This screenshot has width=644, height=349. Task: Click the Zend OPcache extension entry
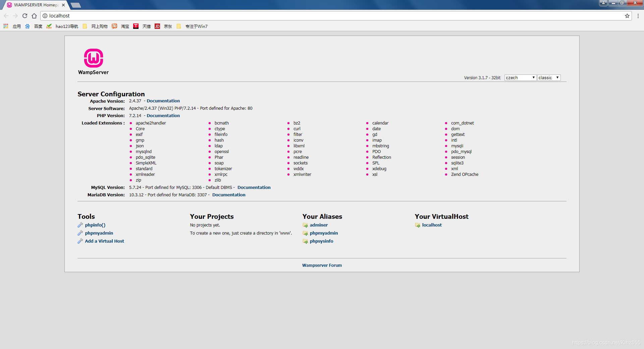pyautogui.click(x=465, y=174)
